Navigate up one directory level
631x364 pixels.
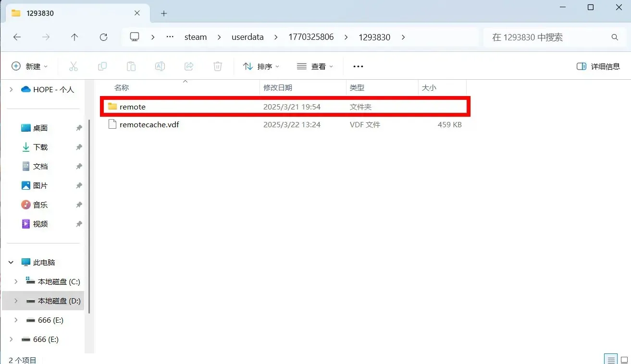[74, 37]
